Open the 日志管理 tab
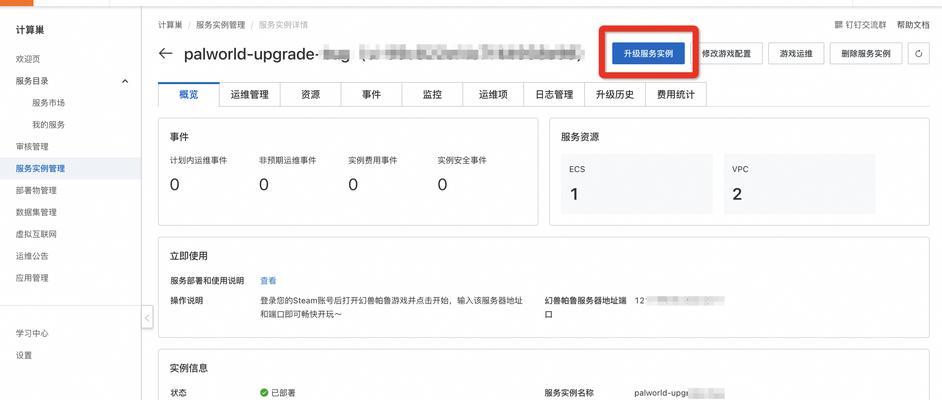 554,94
